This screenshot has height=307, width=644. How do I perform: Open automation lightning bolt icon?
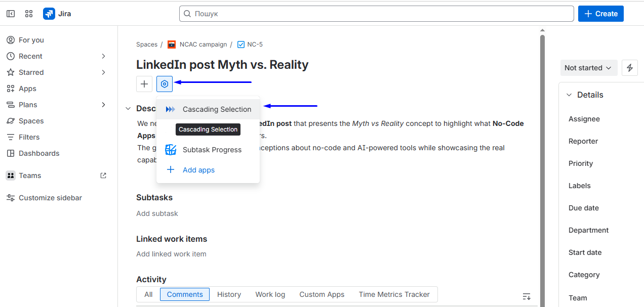tap(630, 68)
